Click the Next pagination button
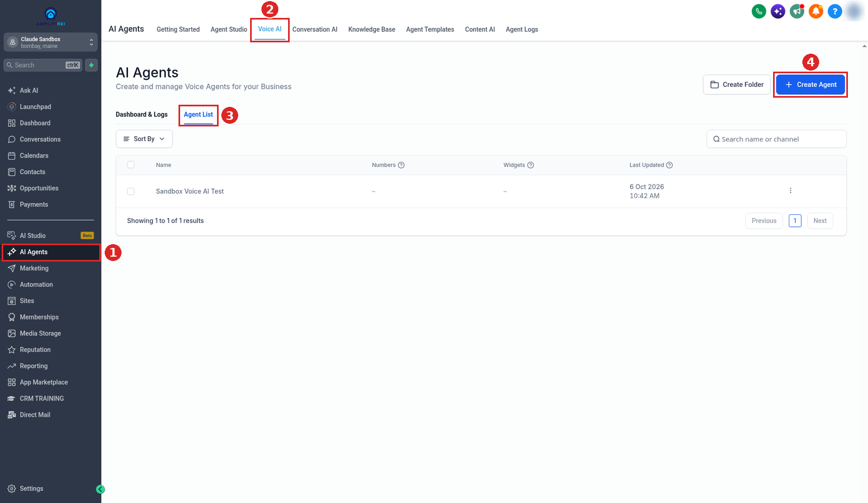Viewport: 868px width, 503px height. click(820, 221)
